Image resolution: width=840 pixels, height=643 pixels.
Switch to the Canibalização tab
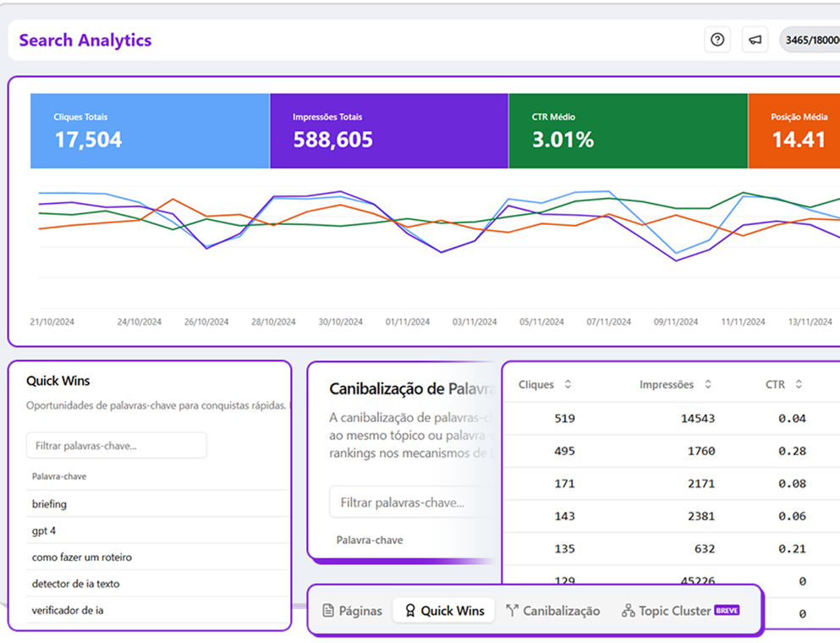tap(553, 611)
